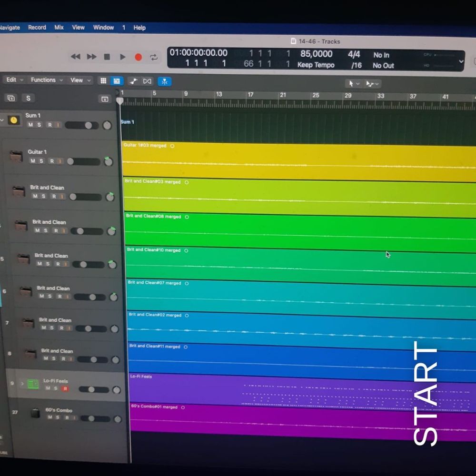Open the Navigate menu
This screenshot has width=476, height=476.
[x=10, y=28]
